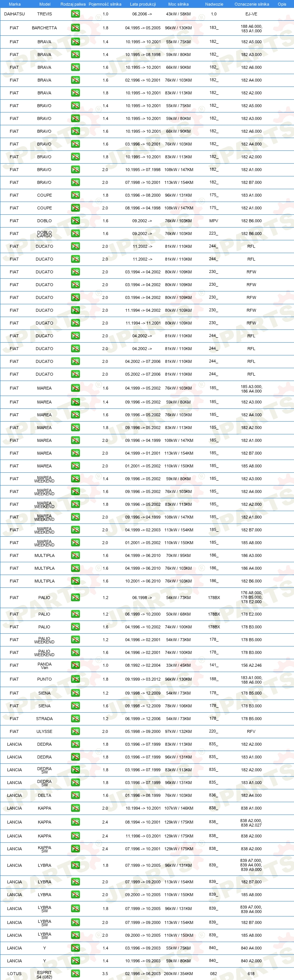294x980 pixels.
Task: Click the Opis column header
Action: pyautogui.click(x=282, y=4)
